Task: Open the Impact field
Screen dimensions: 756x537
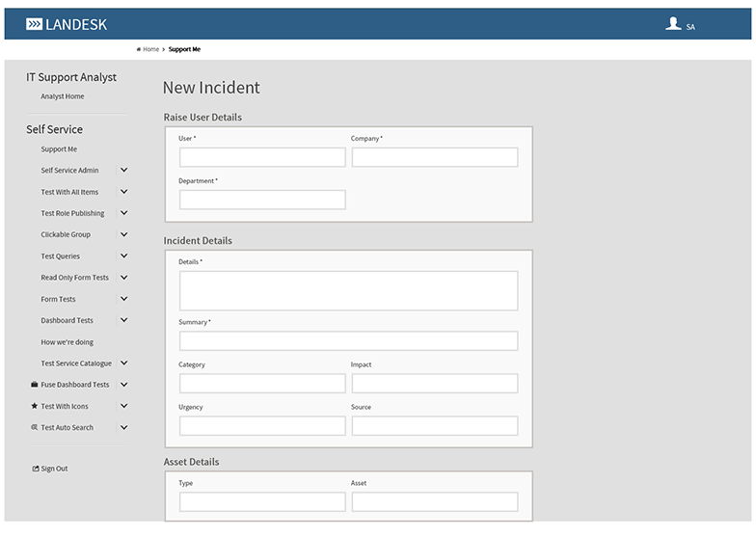Action: pos(434,384)
